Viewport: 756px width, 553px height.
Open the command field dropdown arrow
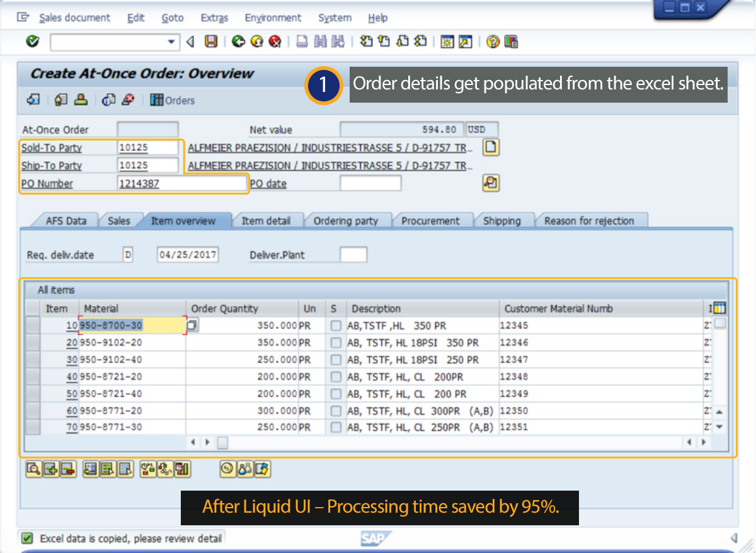click(x=171, y=42)
